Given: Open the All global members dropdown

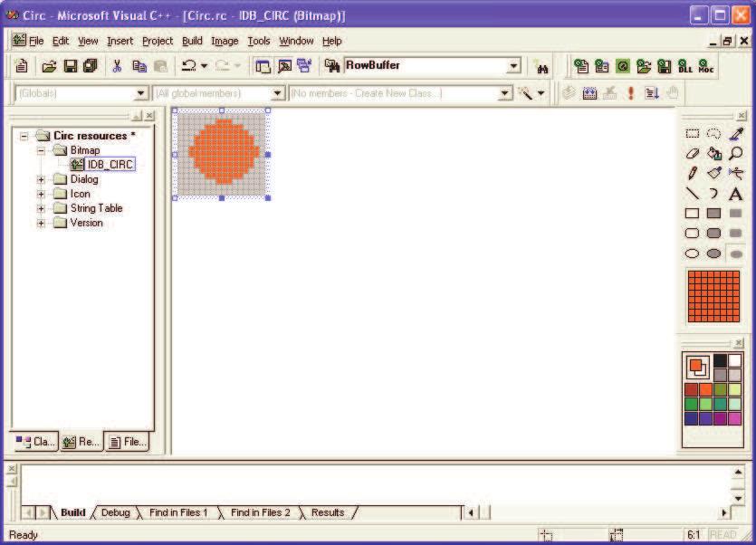Looking at the screenshot, I should tap(278, 93).
